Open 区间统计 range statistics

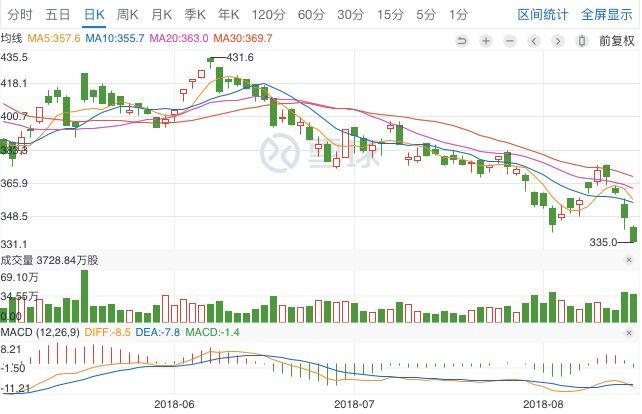tap(543, 15)
